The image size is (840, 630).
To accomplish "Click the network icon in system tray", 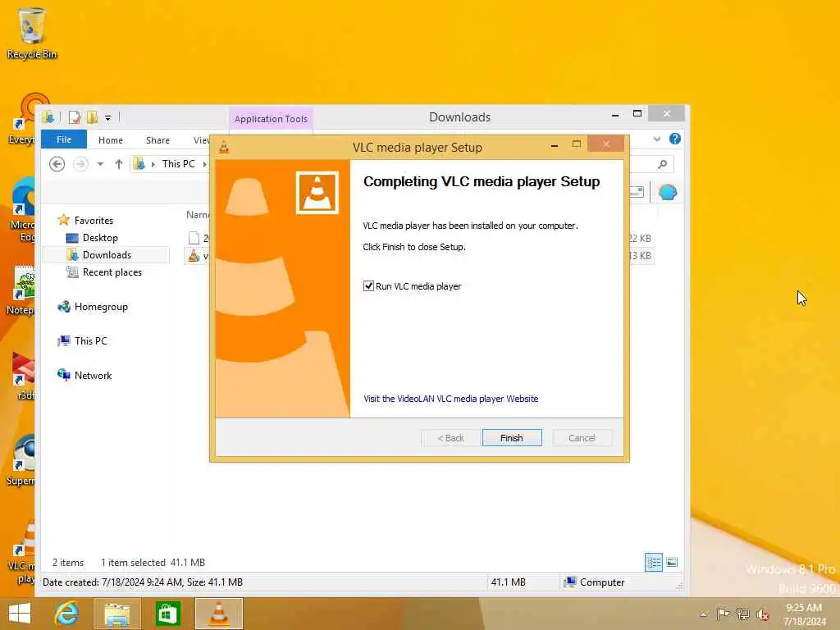I will pyautogui.click(x=742, y=614).
